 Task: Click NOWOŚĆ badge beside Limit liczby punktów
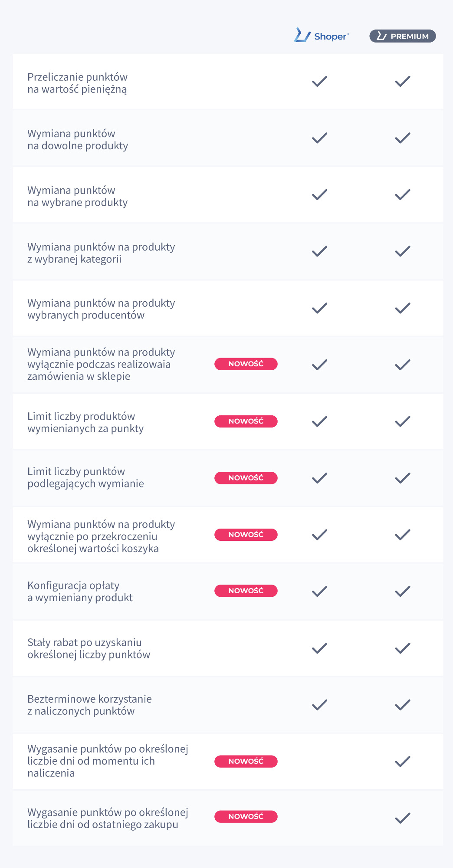point(246,478)
